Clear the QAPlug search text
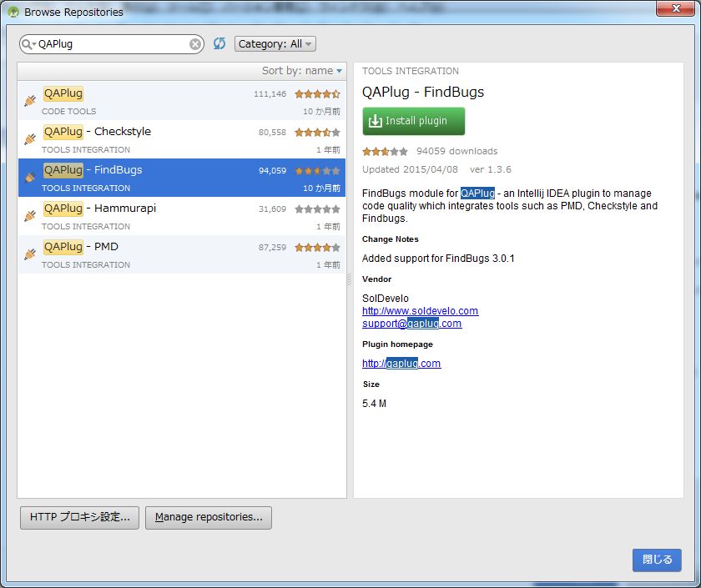 pyautogui.click(x=195, y=43)
